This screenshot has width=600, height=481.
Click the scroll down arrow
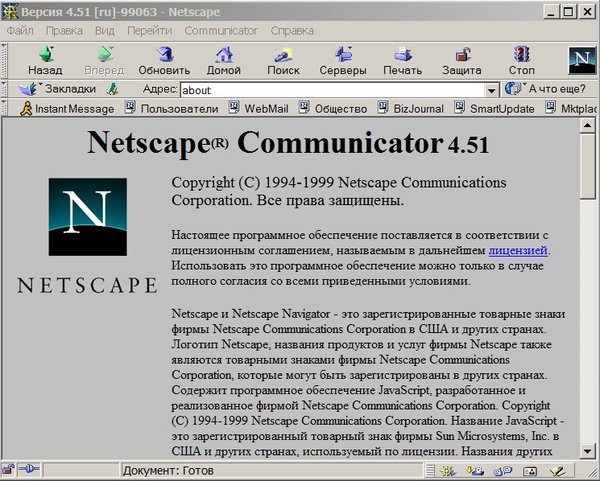pyautogui.click(x=587, y=450)
